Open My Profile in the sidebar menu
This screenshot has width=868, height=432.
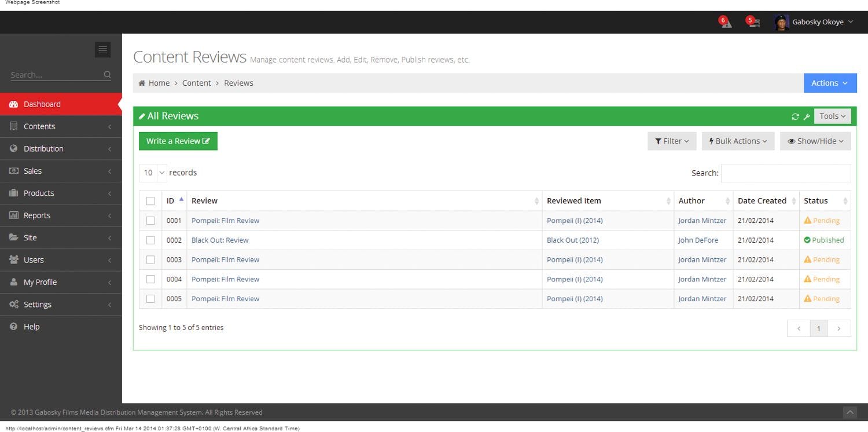[61, 282]
